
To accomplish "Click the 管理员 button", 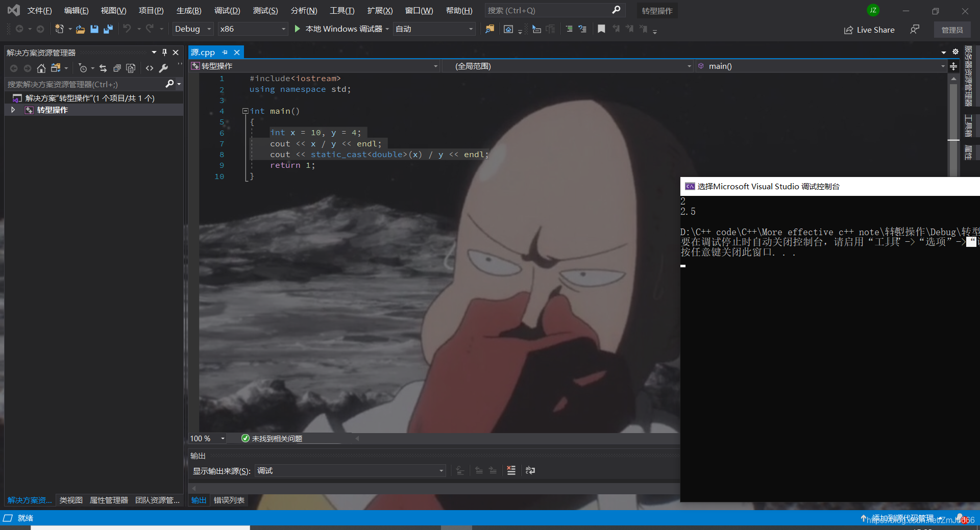I will click(x=952, y=30).
